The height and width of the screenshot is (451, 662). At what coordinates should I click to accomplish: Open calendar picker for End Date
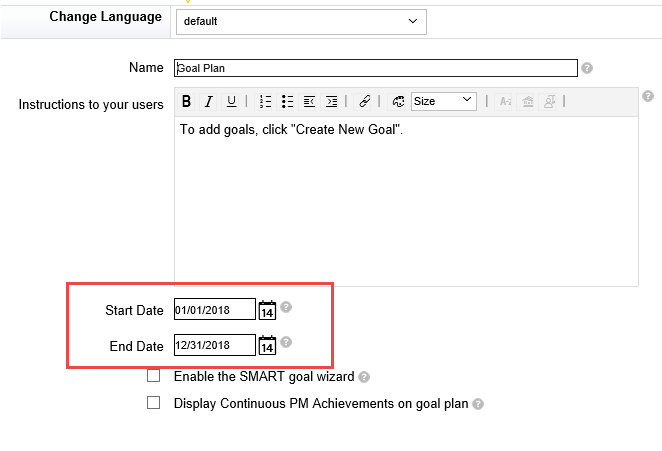[267, 345]
